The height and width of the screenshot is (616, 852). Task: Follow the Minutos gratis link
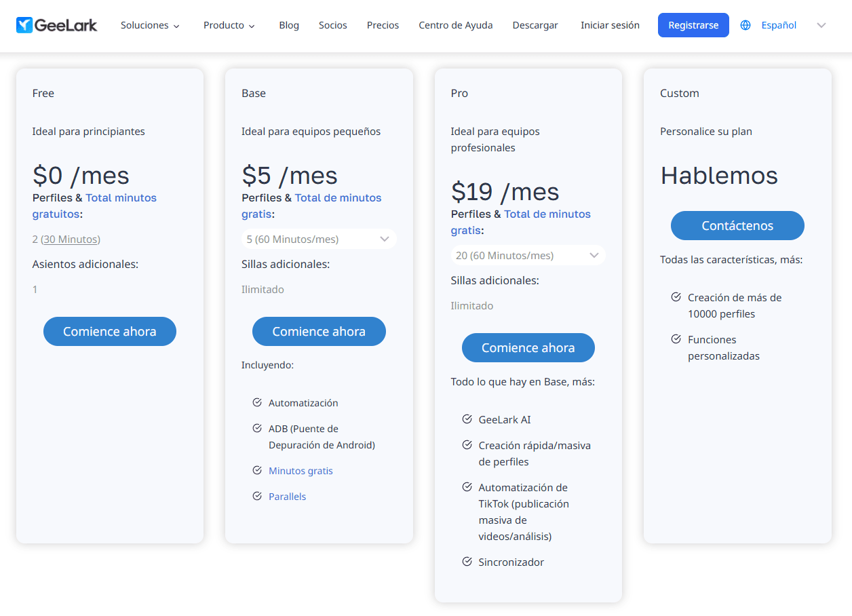point(301,471)
